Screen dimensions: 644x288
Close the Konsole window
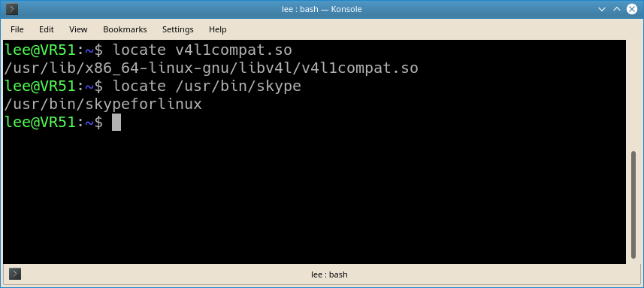coord(632,9)
